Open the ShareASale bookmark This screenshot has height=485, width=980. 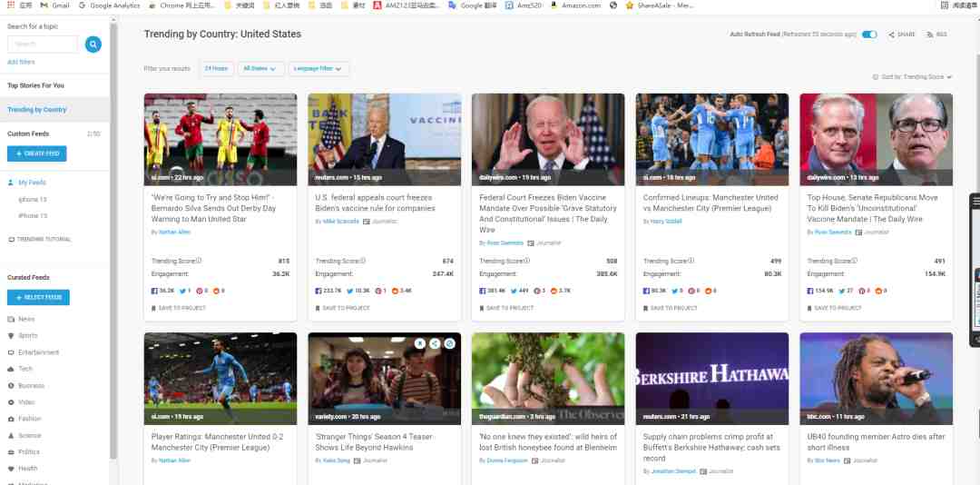(x=660, y=5)
